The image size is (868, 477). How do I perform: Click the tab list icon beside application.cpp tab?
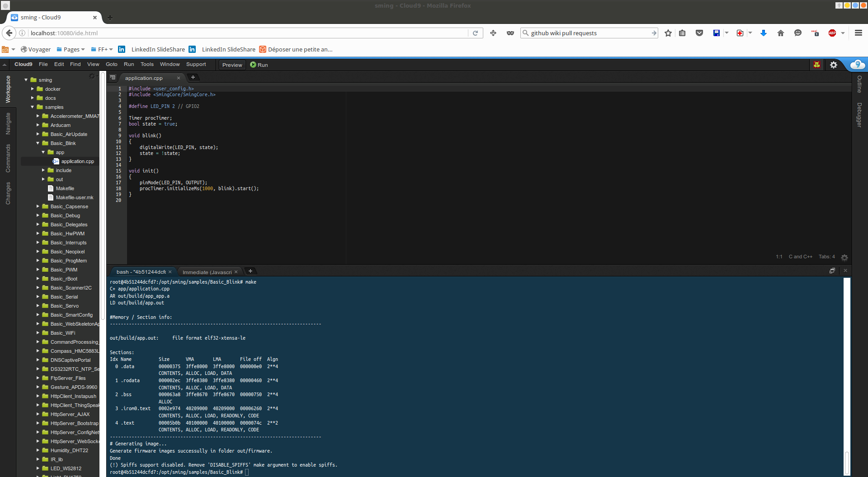coord(113,77)
